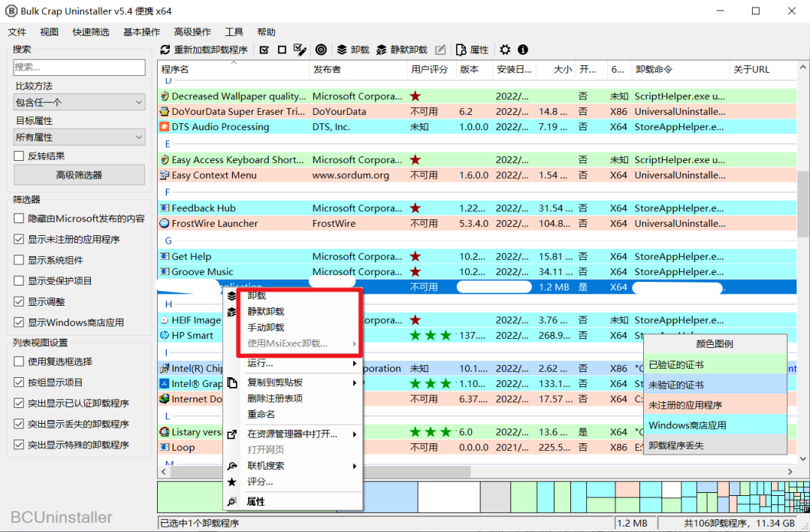This screenshot has width=810, height=532.
Task: Open the 快速筛选 menu
Action: [91, 32]
